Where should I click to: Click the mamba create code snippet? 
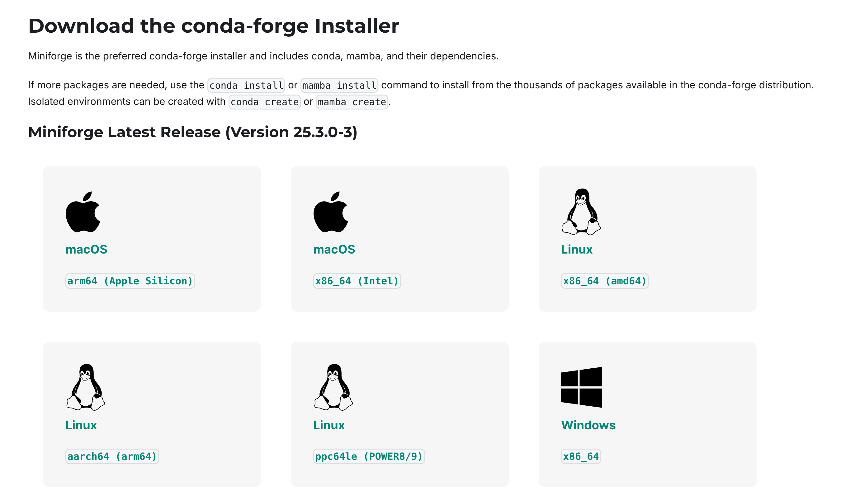pos(352,102)
